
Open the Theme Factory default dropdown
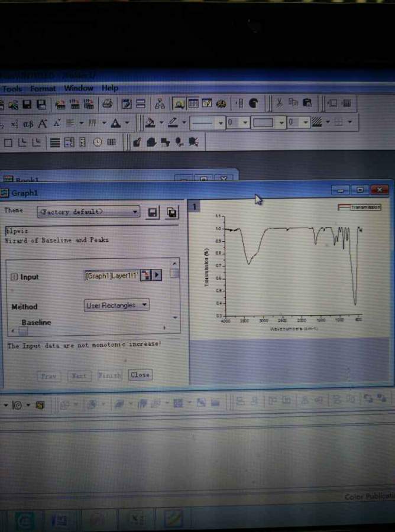click(88, 212)
